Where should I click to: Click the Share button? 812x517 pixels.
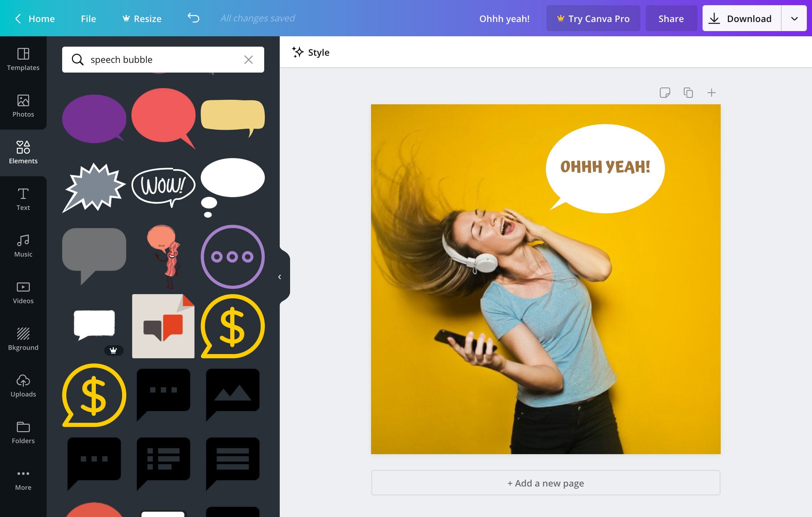671,18
